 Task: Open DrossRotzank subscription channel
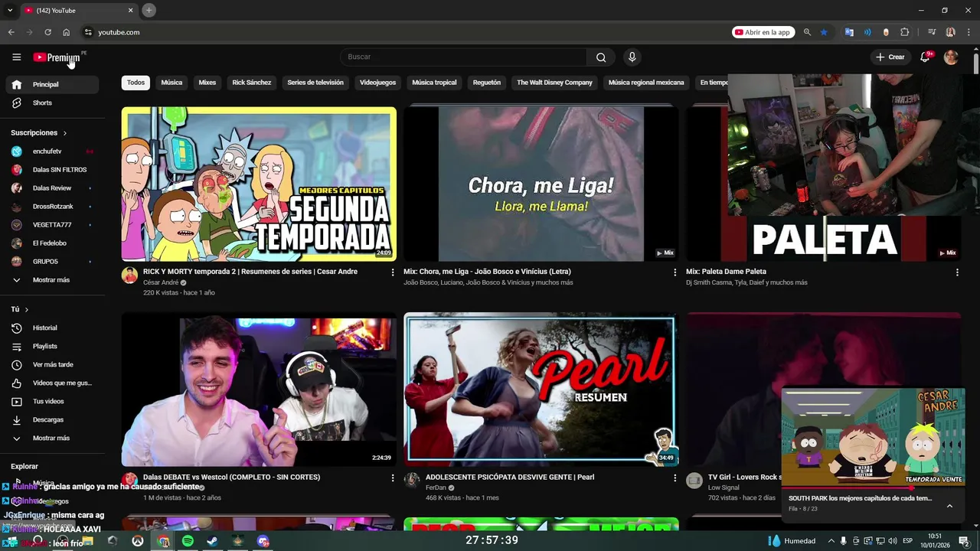(x=52, y=207)
